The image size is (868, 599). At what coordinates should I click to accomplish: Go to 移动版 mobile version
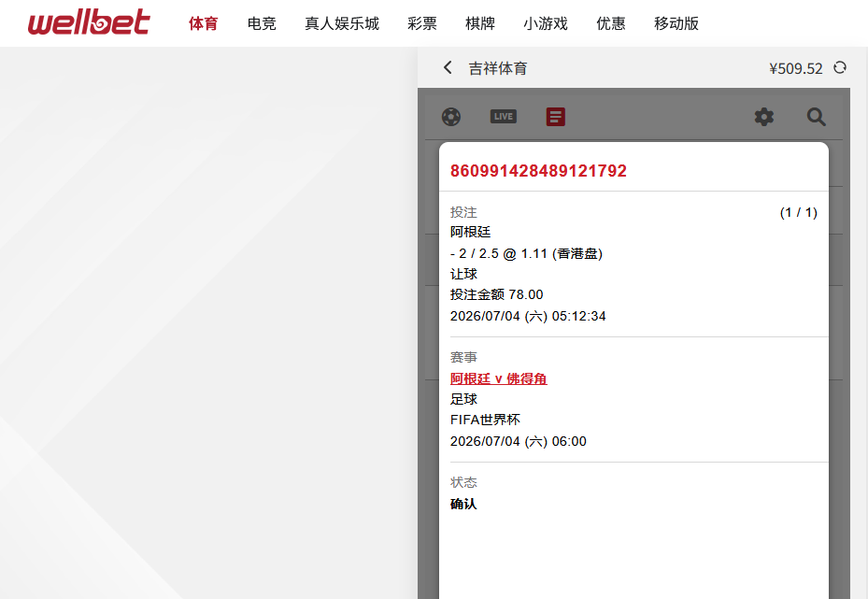[x=676, y=23]
